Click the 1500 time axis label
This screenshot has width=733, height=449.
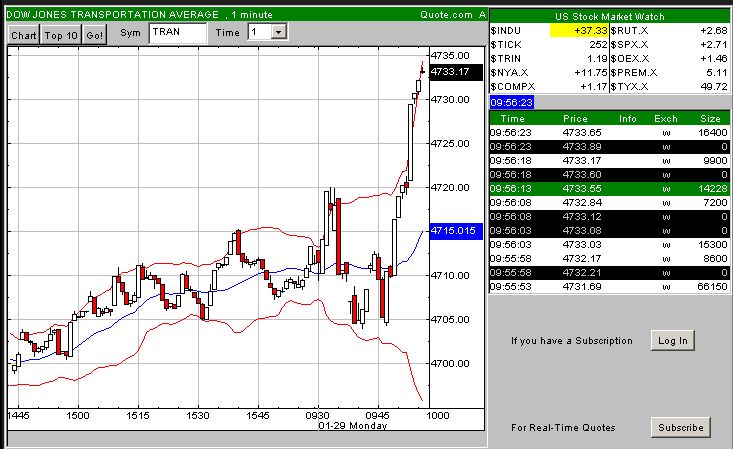(x=78, y=415)
